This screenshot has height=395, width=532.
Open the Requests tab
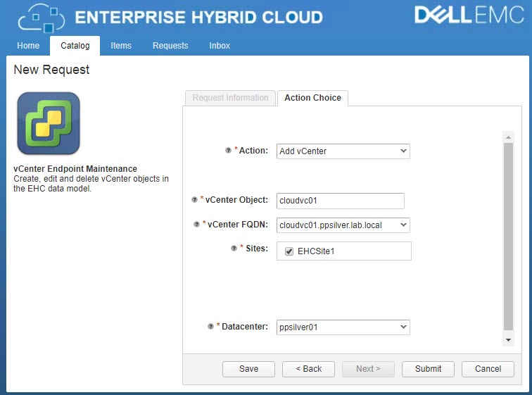point(170,46)
